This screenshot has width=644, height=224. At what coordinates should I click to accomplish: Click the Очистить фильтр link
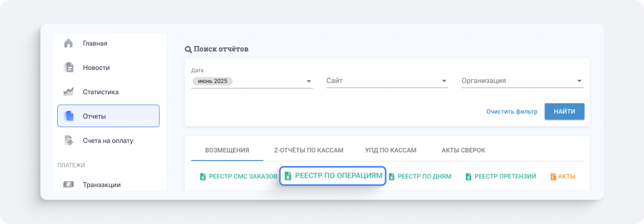[x=511, y=112]
